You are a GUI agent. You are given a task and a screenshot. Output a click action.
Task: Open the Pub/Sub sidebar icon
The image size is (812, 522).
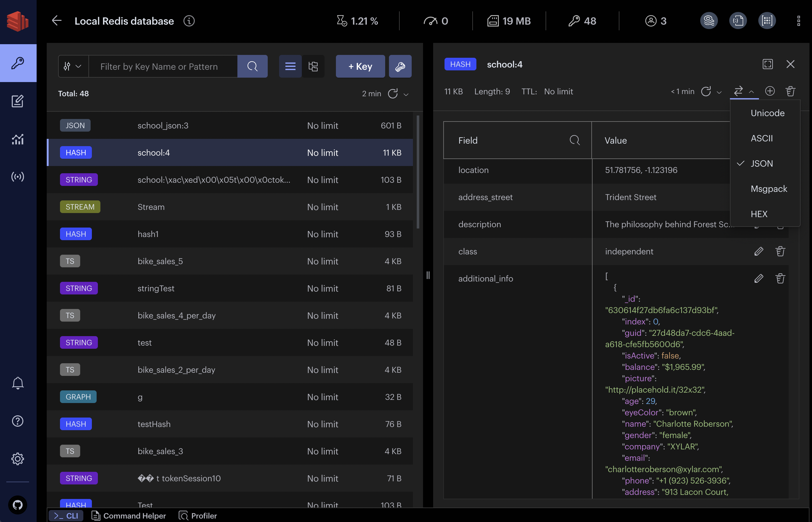click(x=18, y=177)
